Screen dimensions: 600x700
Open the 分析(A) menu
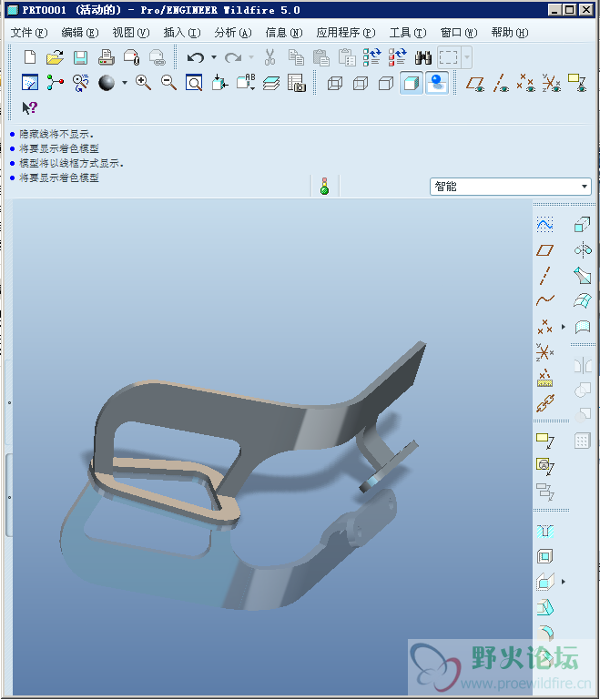(233, 33)
